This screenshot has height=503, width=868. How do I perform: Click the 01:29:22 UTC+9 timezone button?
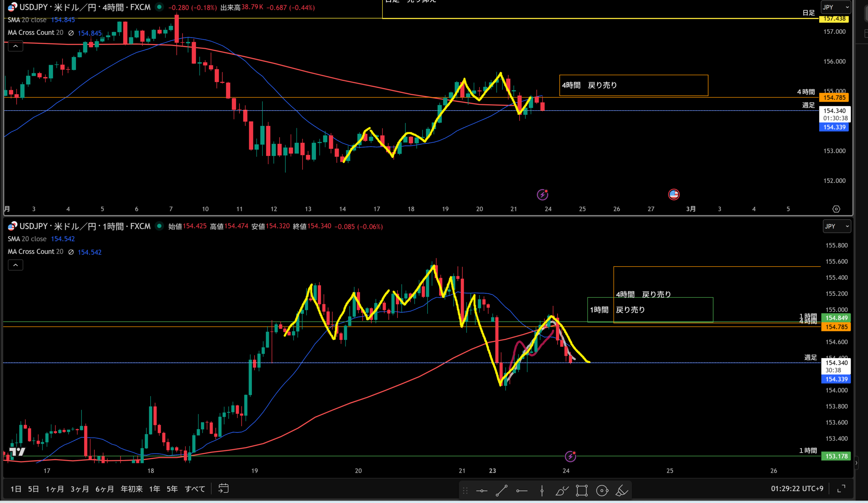coord(797,488)
